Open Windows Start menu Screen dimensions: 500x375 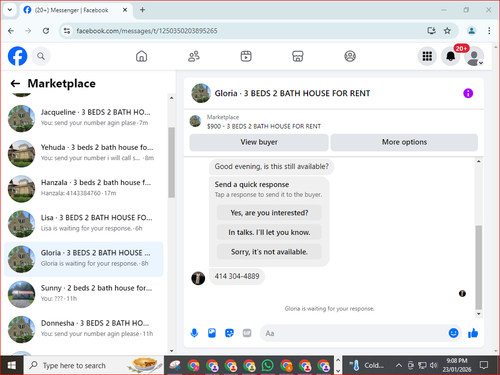(x=12, y=365)
